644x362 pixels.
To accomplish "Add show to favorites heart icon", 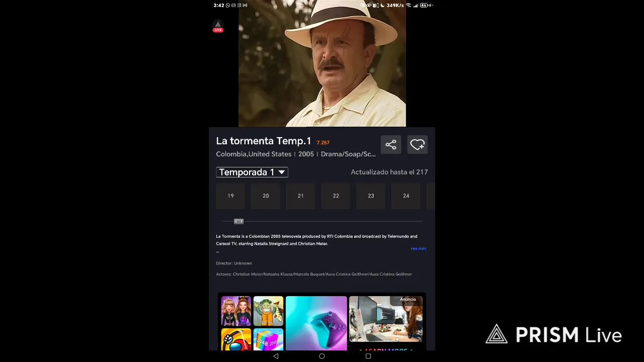I will [417, 145].
